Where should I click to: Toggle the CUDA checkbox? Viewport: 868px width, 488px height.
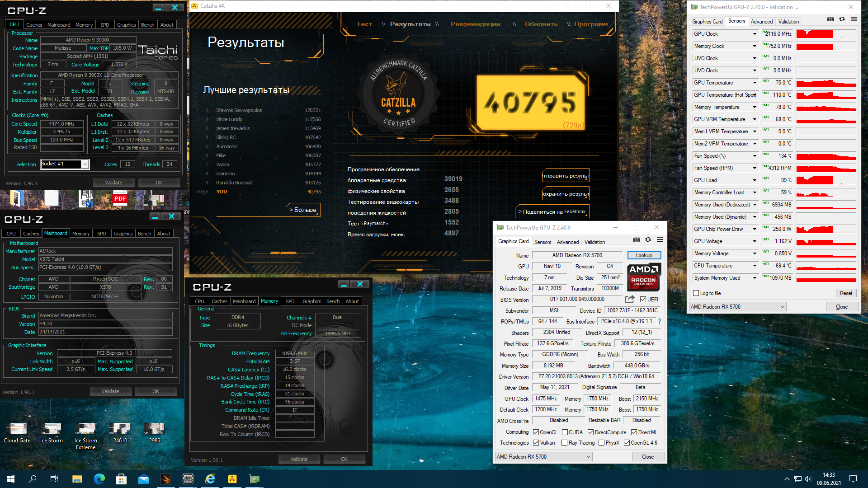tap(565, 432)
